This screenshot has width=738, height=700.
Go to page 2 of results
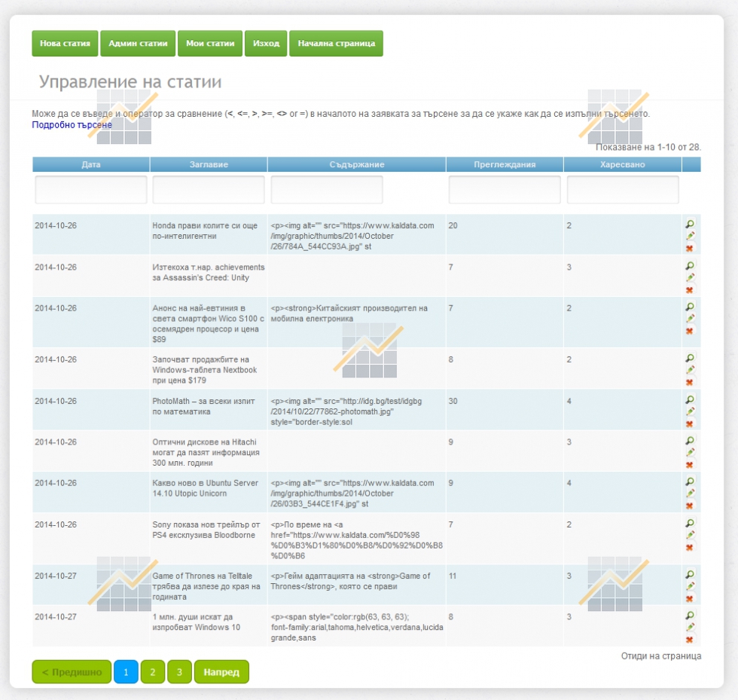click(x=152, y=672)
